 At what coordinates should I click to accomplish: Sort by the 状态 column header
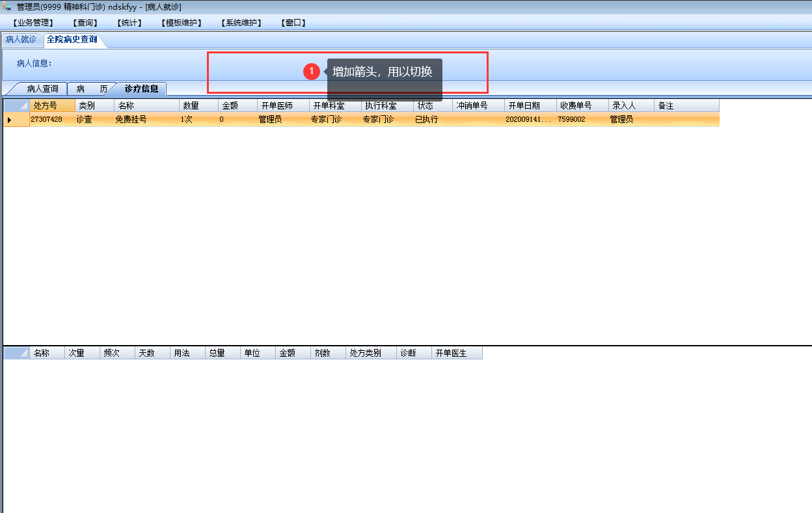(x=433, y=105)
